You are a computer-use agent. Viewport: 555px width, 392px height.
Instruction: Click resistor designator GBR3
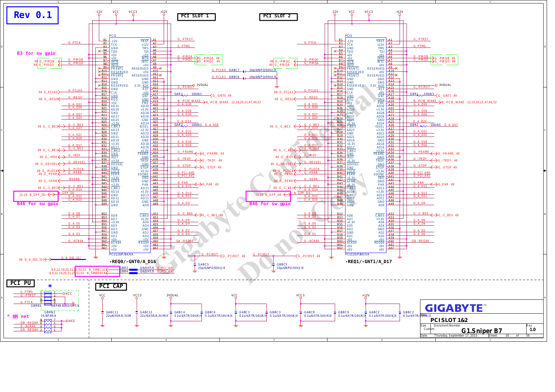(x=124, y=268)
